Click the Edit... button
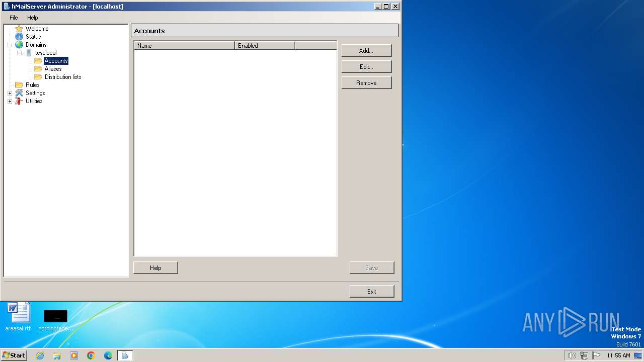This screenshot has width=644, height=362. pyautogui.click(x=366, y=67)
